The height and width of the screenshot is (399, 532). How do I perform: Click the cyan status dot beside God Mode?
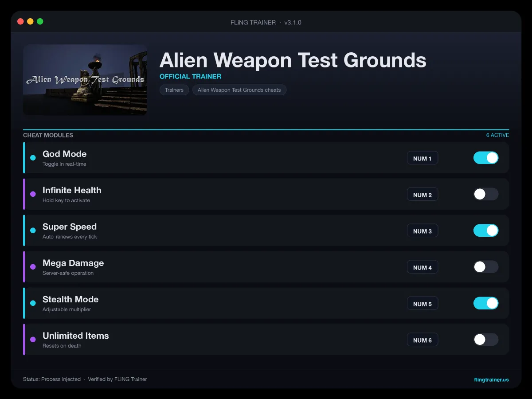click(33, 158)
